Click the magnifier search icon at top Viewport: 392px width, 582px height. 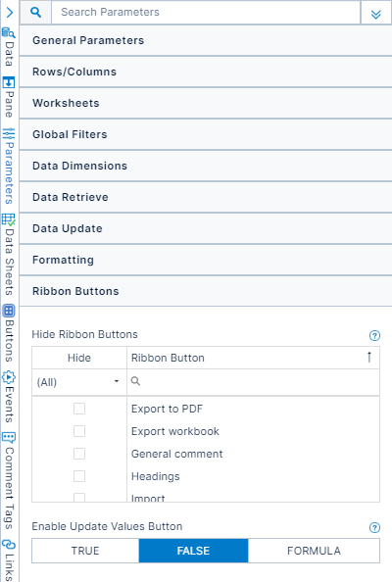pyautogui.click(x=35, y=13)
